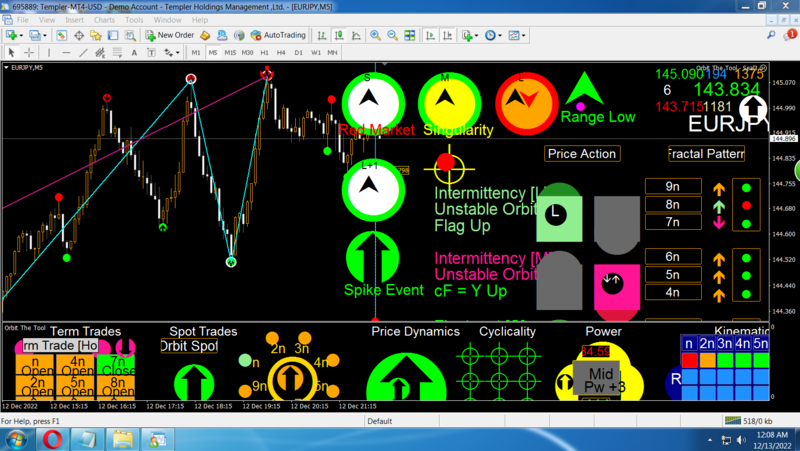Draw a horizontal line
This screenshot has height=451, width=800.
point(66,53)
